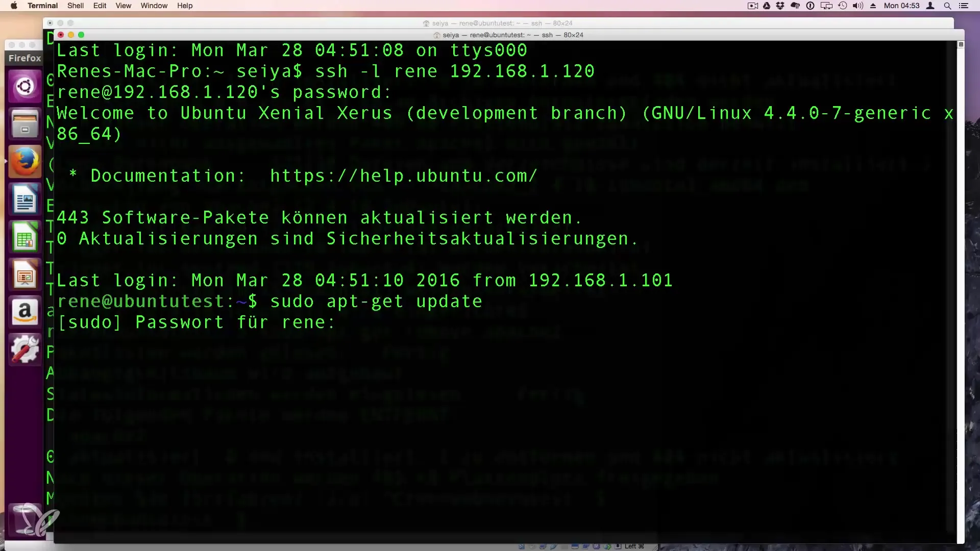Click 'ssh -l rene 192.168.1.120' command
The height and width of the screenshot is (551, 980).
coord(455,71)
